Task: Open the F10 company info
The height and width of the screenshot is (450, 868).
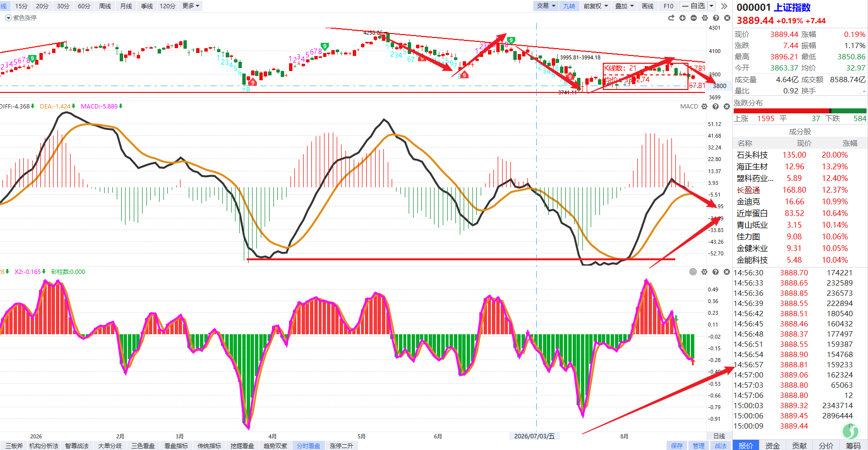Action: (669, 6)
